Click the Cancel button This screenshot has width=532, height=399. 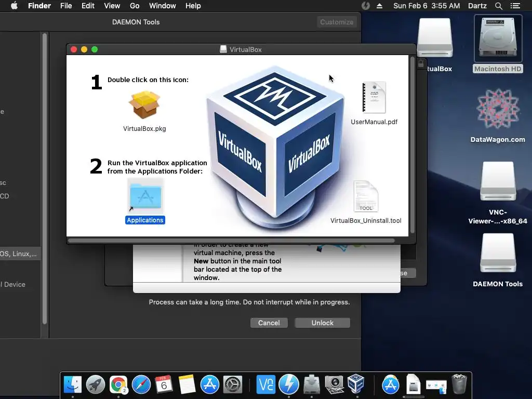[269, 323]
